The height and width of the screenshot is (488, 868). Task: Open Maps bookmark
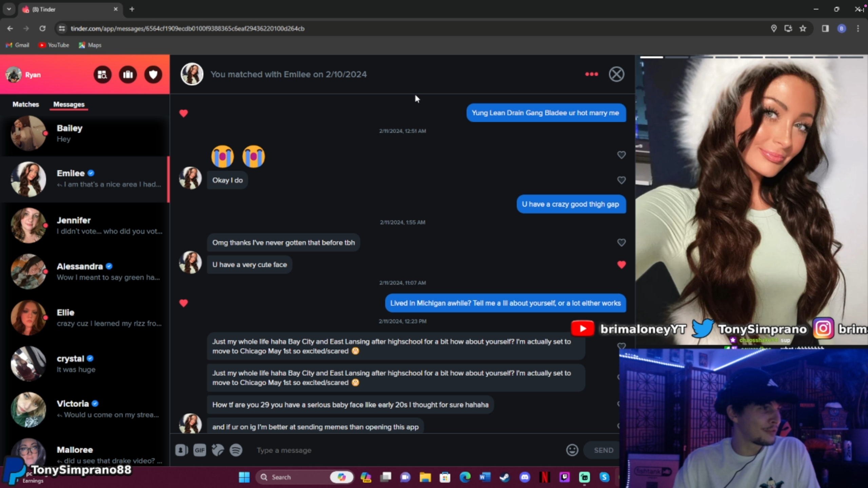[x=90, y=45]
